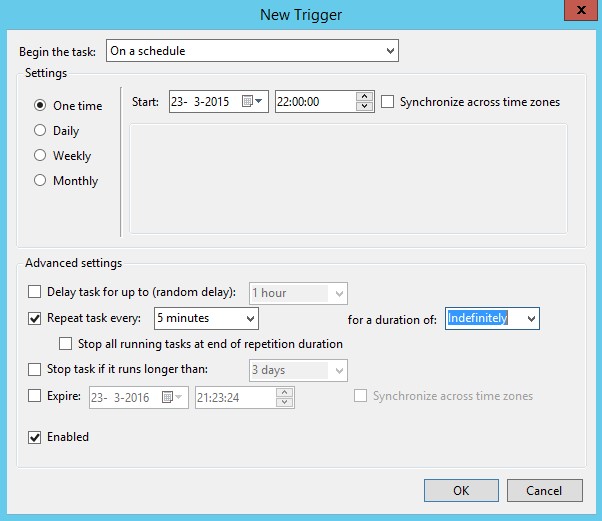Close the New Trigger dialog window
This screenshot has height=521, width=602.
pyautogui.click(x=577, y=11)
